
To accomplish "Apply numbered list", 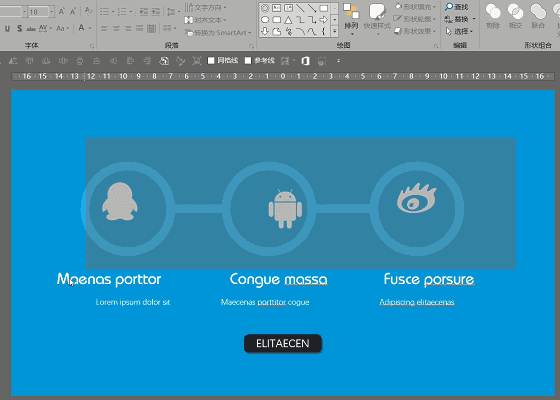I will (x=122, y=12).
